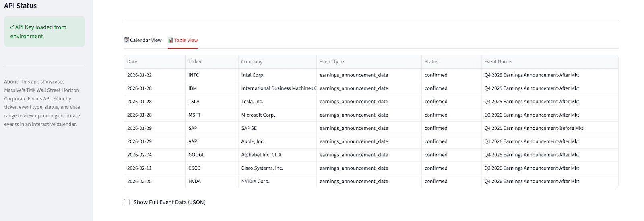Sort by the Date column header
The width and height of the screenshot is (644, 221).
tap(132, 62)
